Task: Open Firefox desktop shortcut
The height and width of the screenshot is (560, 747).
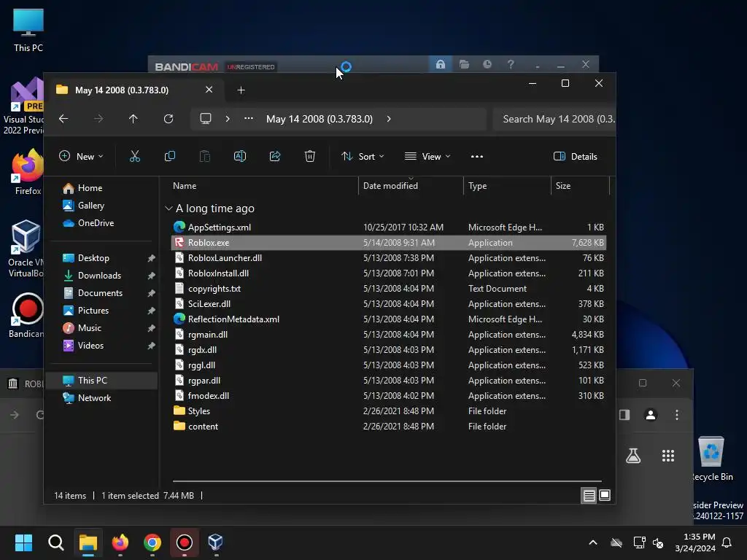Action: click(x=27, y=172)
